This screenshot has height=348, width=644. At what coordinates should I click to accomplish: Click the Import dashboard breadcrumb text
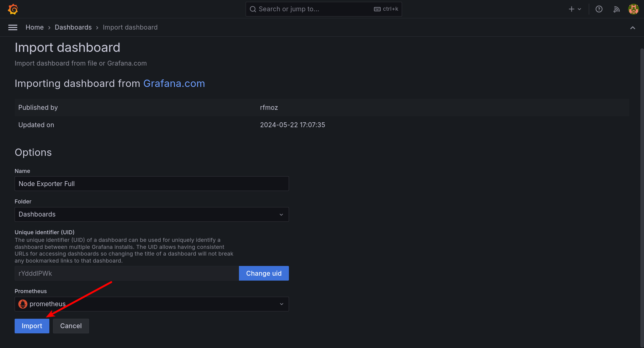point(130,27)
